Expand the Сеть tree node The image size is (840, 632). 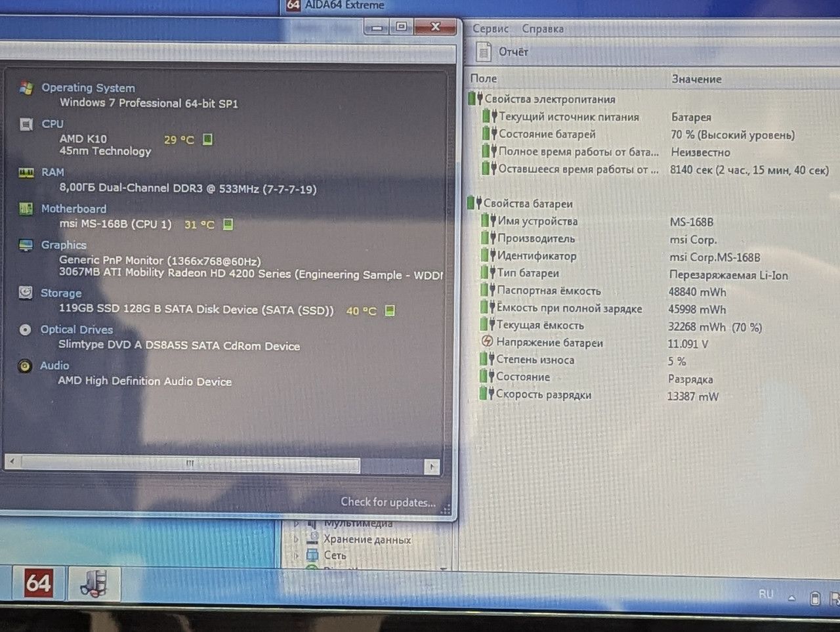click(x=296, y=556)
